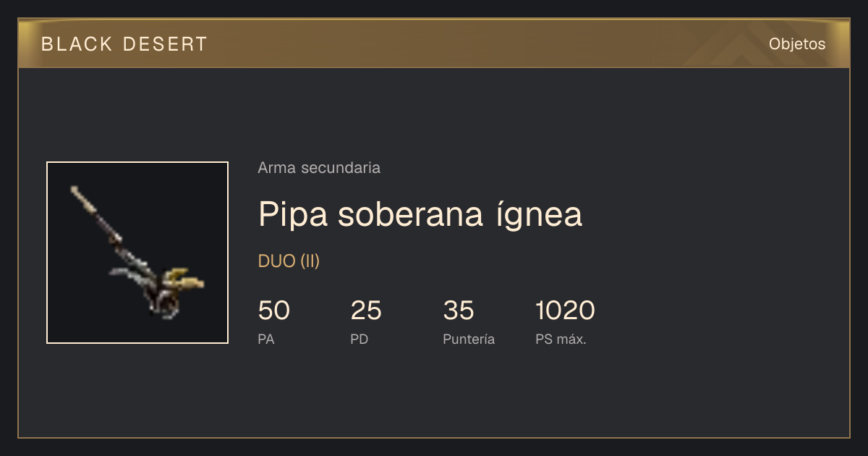Click the PS máx. stat label
The width and height of the screenshot is (868, 456).
(561, 339)
